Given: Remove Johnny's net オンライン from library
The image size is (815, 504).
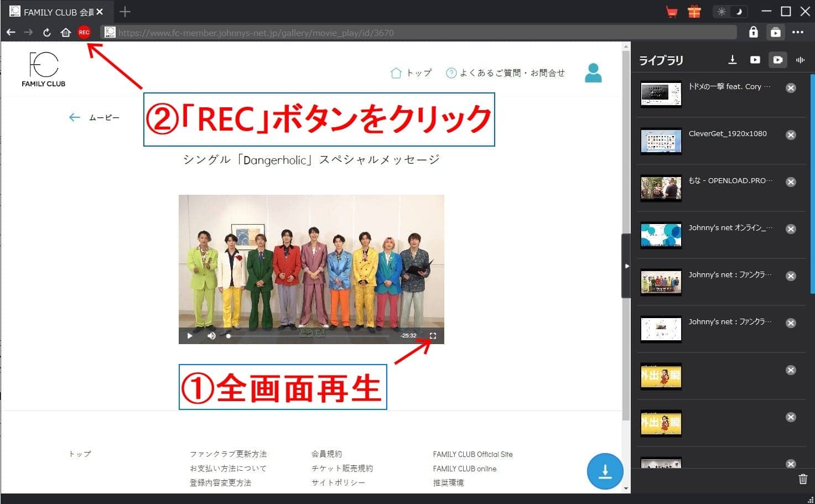Looking at the screenshot, I should point(791,229).
